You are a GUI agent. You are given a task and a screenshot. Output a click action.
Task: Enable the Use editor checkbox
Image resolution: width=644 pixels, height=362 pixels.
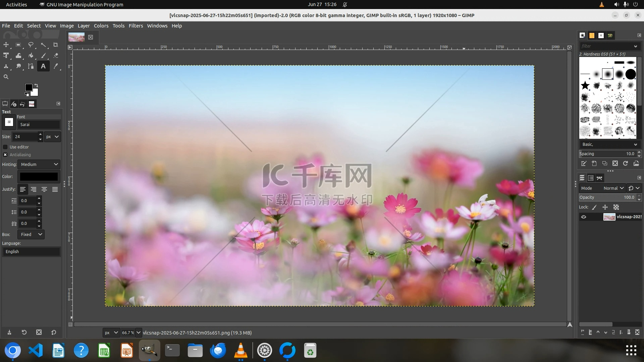click(5, 147)
